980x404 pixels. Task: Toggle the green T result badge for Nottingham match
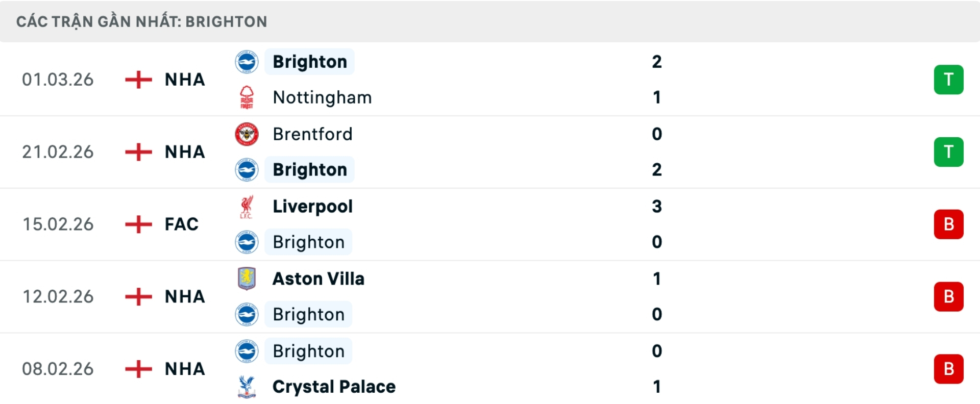click(949, 80)
